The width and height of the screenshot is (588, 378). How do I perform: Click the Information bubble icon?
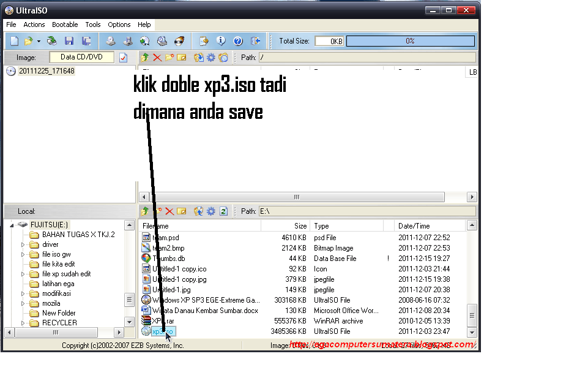click(221, 41)
